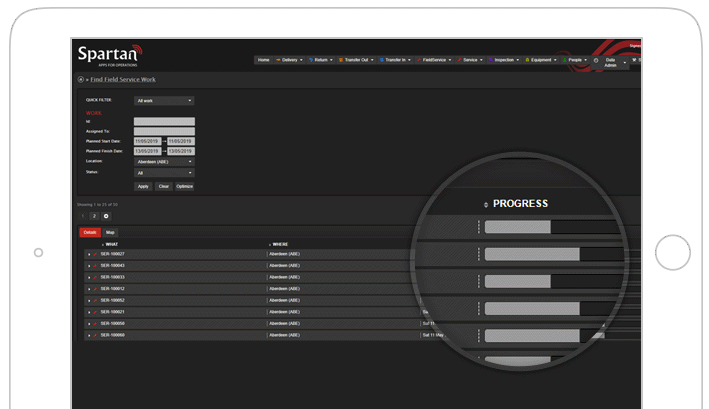The width and height of the screenshot is (709, 409).
Task: Select the SER-100060 work ID text
Action: click(x=113, y=335)
